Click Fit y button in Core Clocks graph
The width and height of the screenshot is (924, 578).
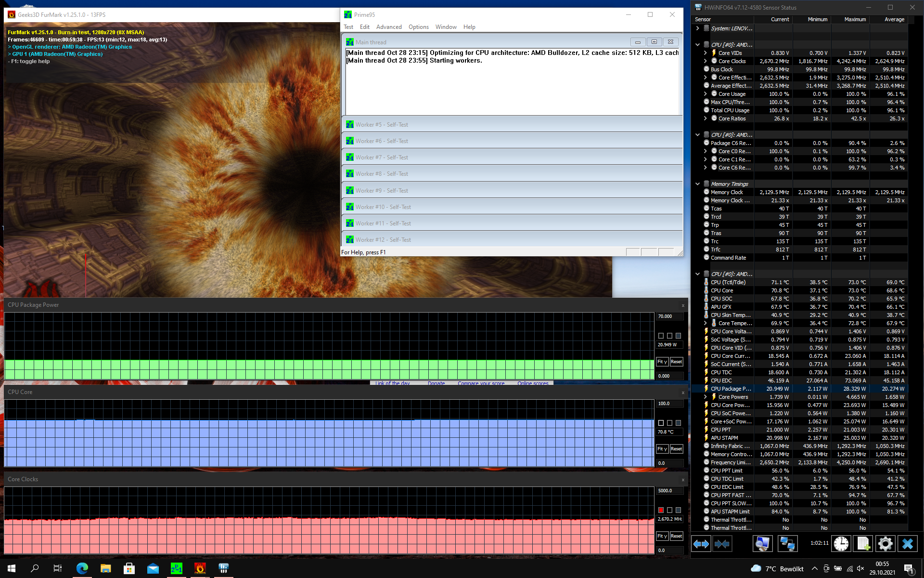(662, 536)
